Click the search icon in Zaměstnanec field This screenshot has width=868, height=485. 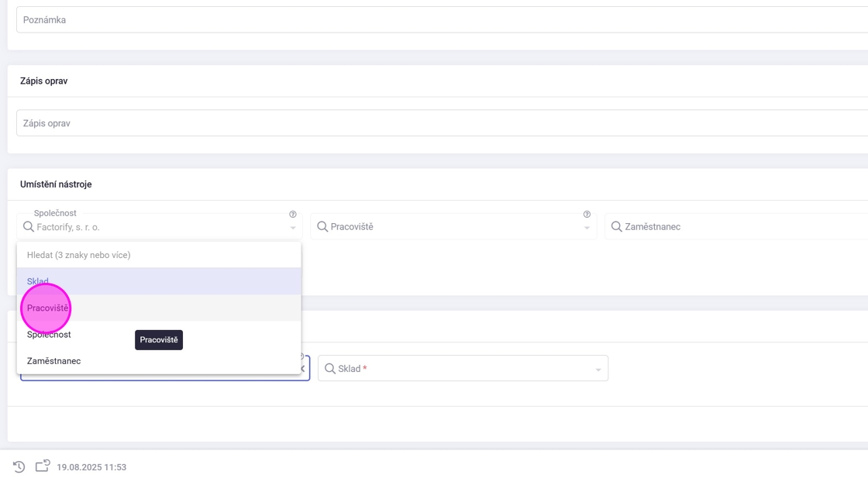pyautogui.click(x=617, y=227)
